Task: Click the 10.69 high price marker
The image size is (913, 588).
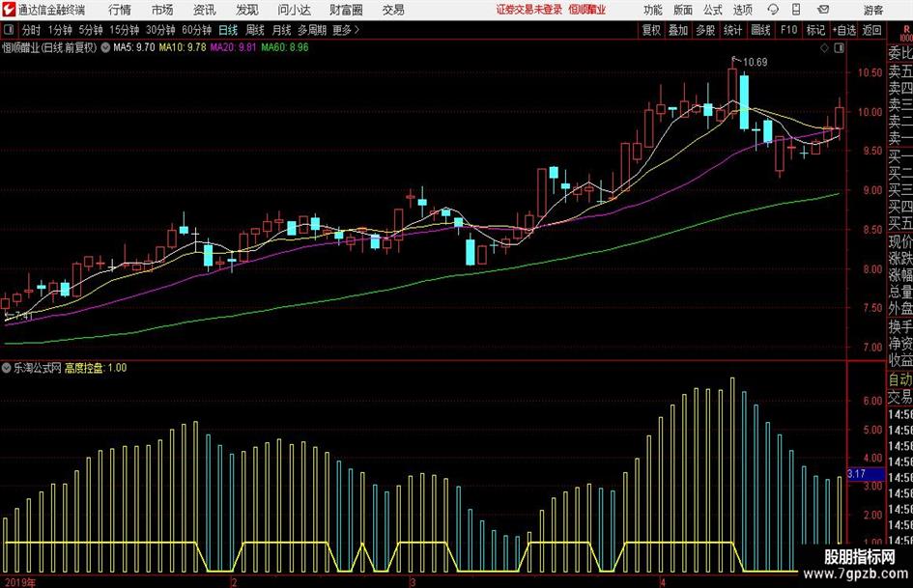Action: (x=756, y=63)
